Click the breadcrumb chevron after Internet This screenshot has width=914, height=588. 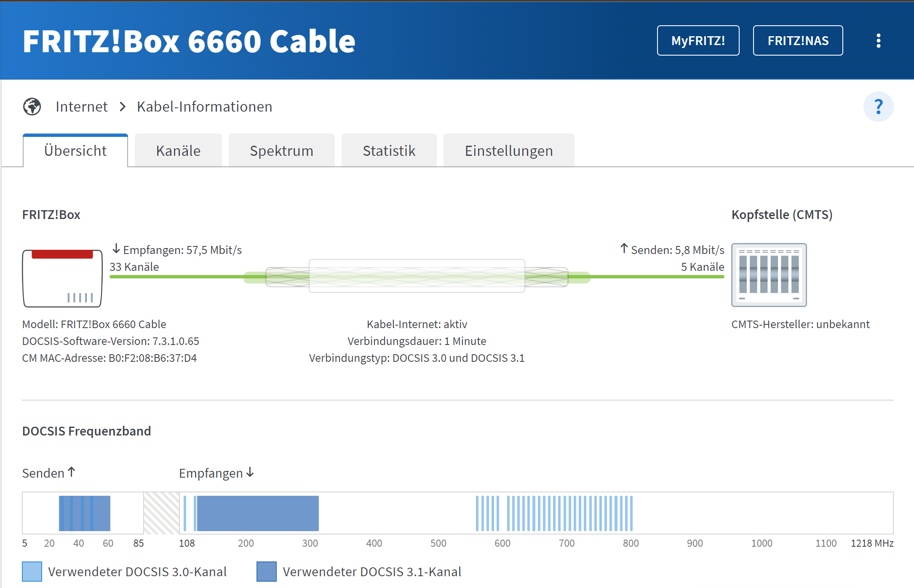[123, 107]
